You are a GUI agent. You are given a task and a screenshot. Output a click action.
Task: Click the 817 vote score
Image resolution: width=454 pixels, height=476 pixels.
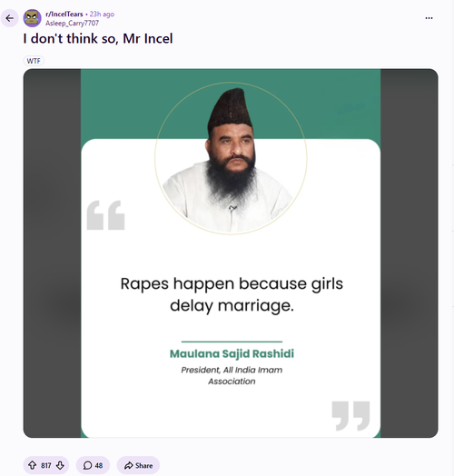(46, 465)
